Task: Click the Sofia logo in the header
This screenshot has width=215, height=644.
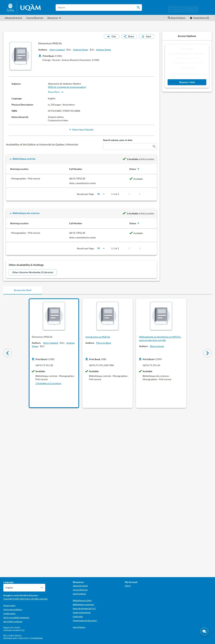Action: pyautogui.click(x=10, y=8)
